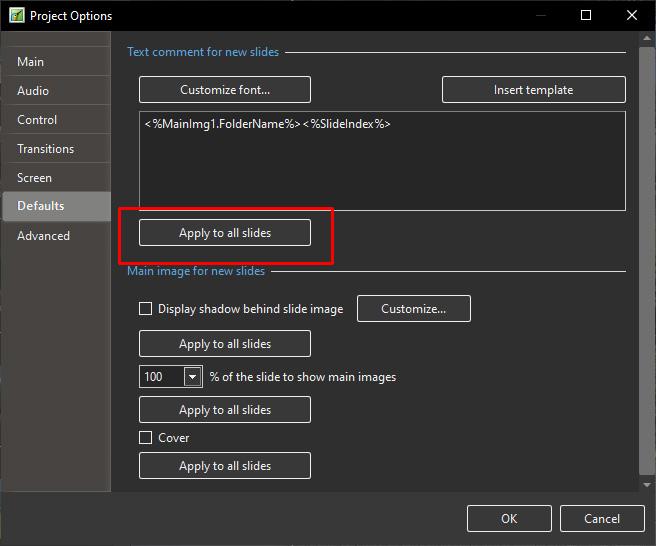This screenshot has width=656, height=546.
Task: Click the Customize font... button
Action: [225, 90]
